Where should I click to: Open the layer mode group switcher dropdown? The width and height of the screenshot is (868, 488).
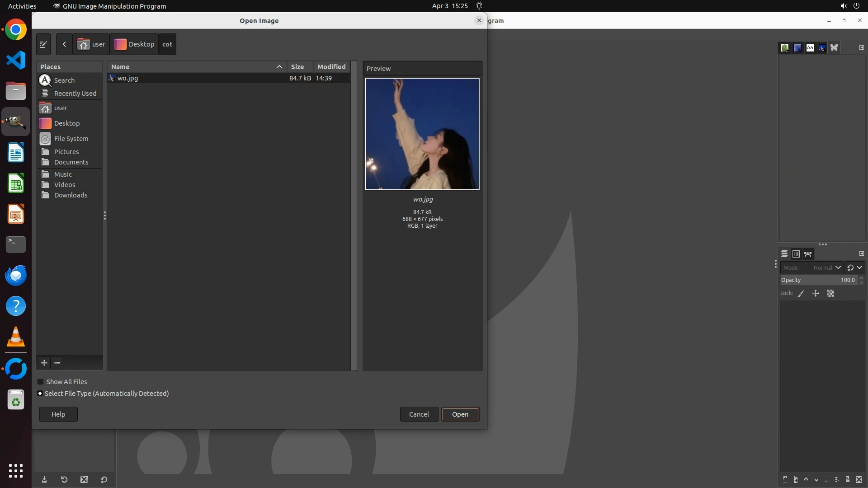tap(854, 267)
